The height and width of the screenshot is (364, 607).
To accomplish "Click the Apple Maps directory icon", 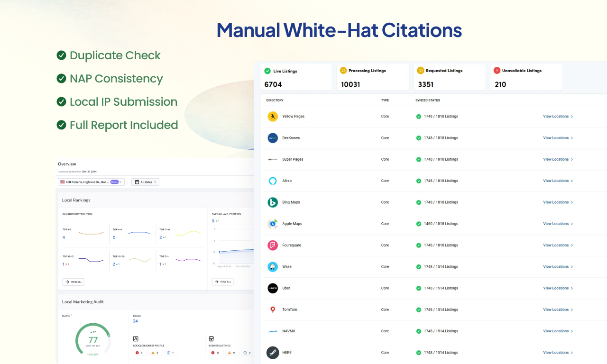I will point(272,224).
